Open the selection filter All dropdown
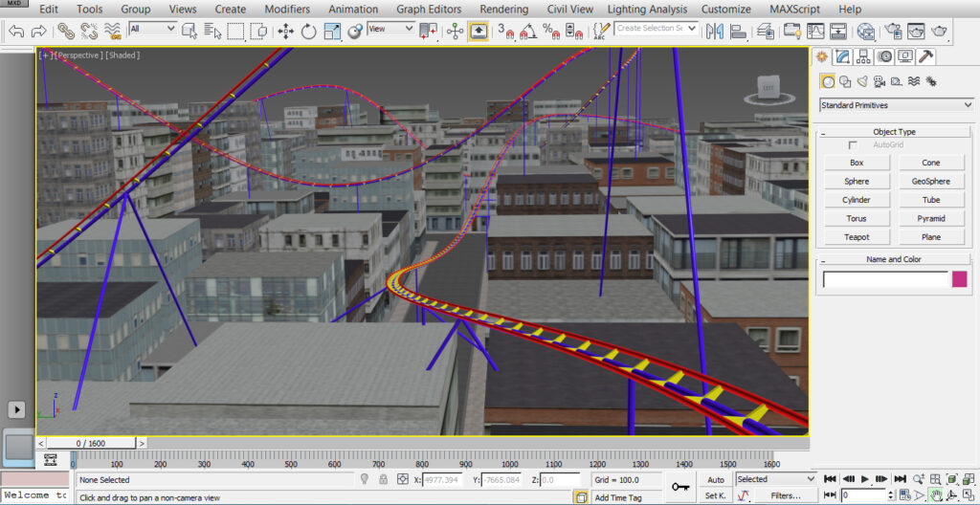Image resolution: width=980 pixels, height=505 pixels. [152, 29]
